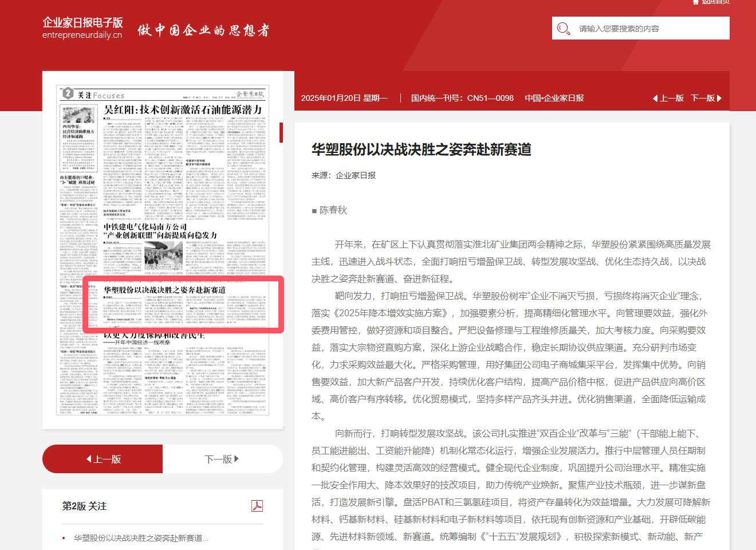The image size is (756, 550).
Task: Select the 吴红阳 技术创新 headline on the page thumbnail
Action: point(183,109)
